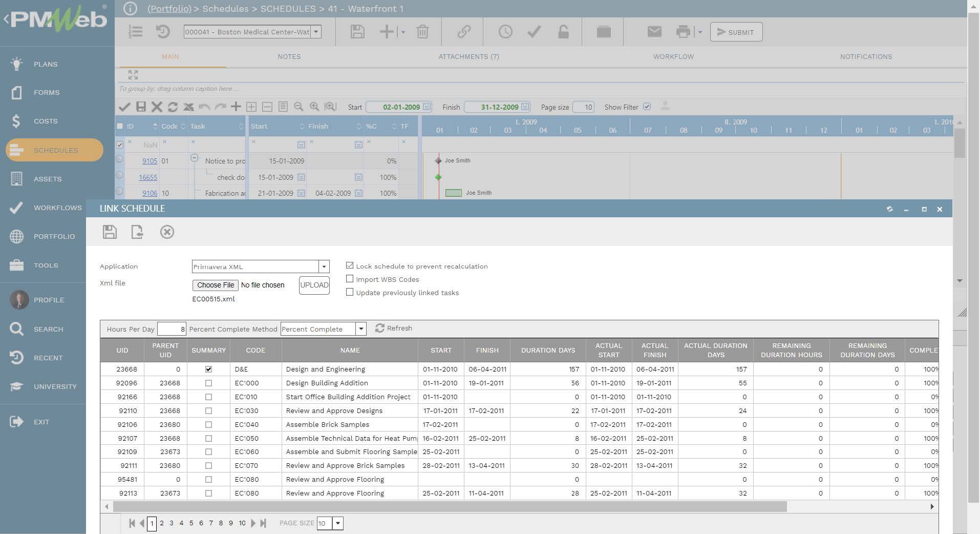Click the zoom out magnifier in Gantt toolbar
The width and height of the screenshot is (980, 534).
[299, 107]
